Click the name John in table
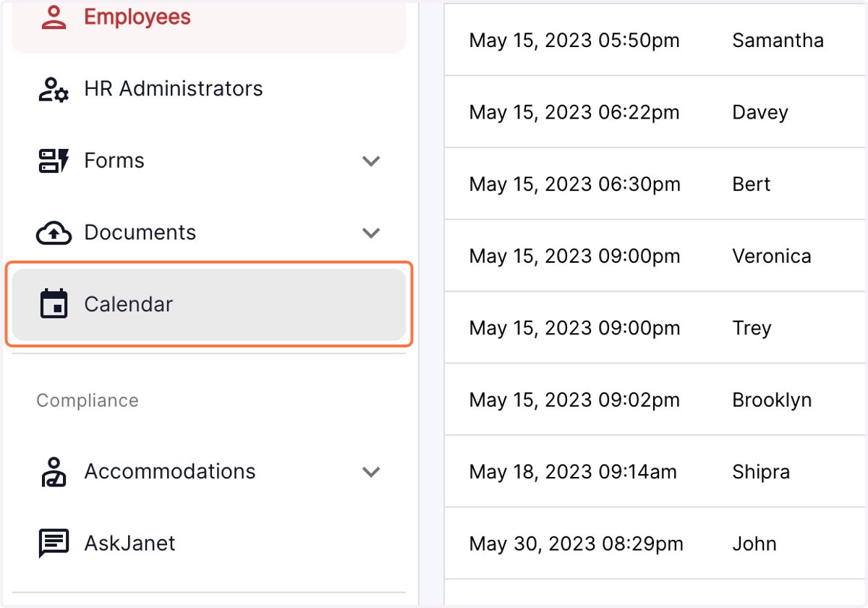This screenshot has height=608, width=868. point(754,544)
